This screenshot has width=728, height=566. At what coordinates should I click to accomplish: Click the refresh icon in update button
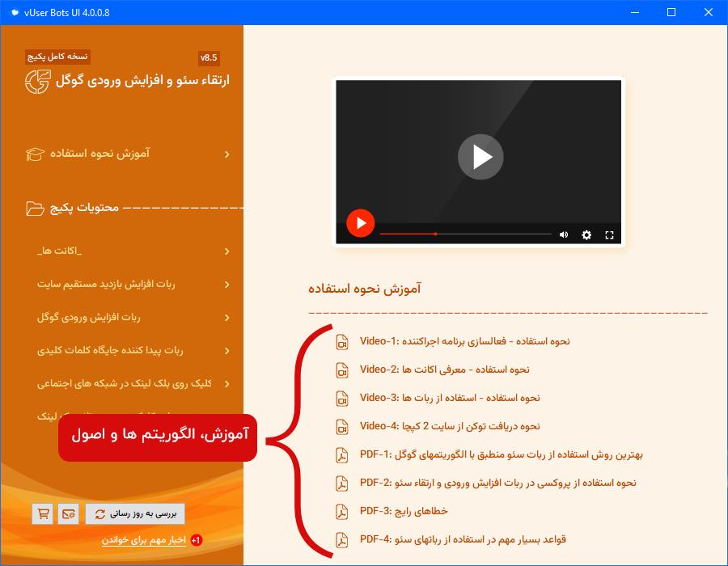point(99,514)
